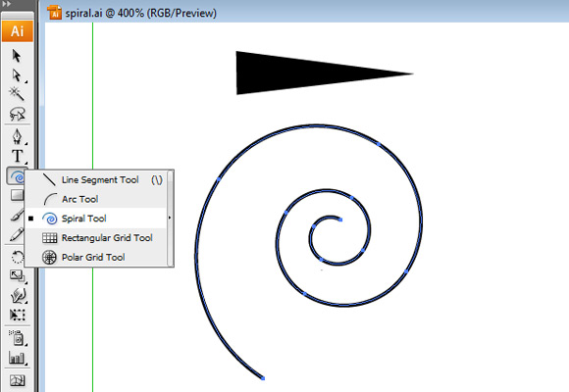The image size is (569, 392).
Task: Select the Rotate tool
Action: point(17,257)
